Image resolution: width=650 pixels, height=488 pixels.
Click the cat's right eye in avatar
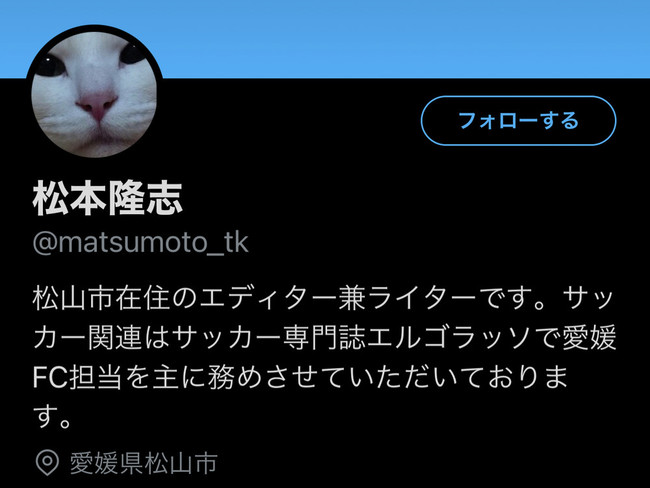pos(132,54)
